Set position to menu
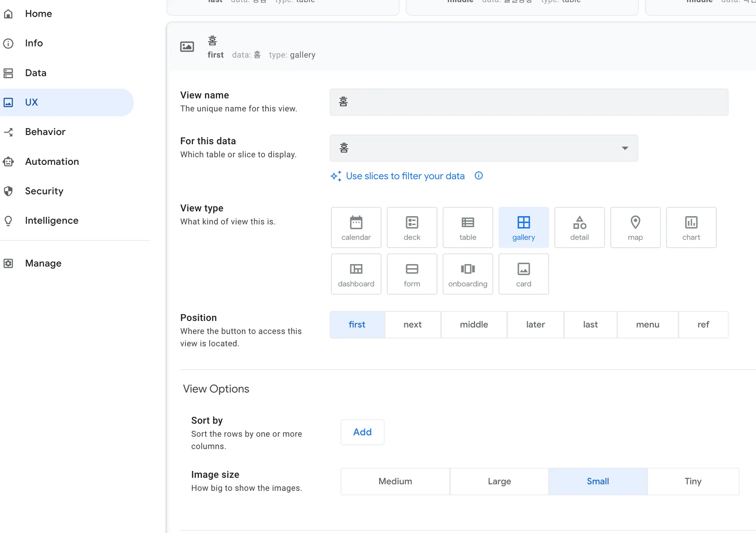This screenshot has height=533, width=756. (x=647, y=325)
